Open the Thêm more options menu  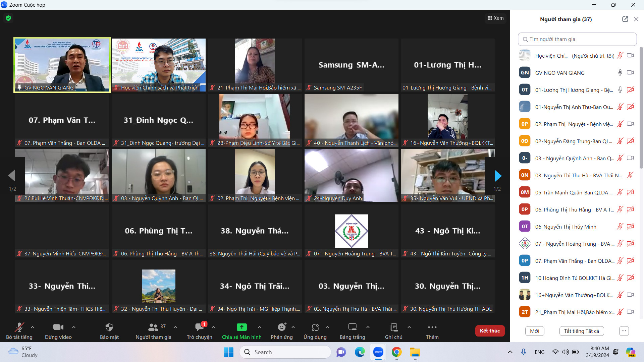coord(432,327)
